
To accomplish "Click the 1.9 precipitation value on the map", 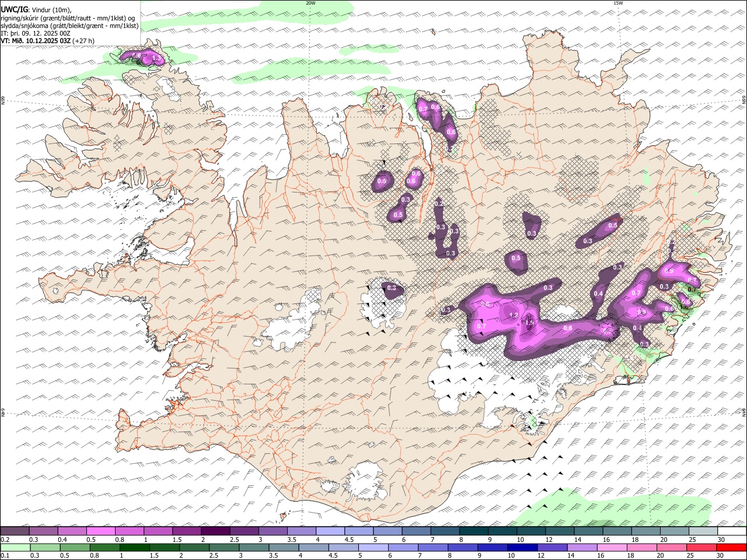I will pyautogui.click(x=530, y=322).
